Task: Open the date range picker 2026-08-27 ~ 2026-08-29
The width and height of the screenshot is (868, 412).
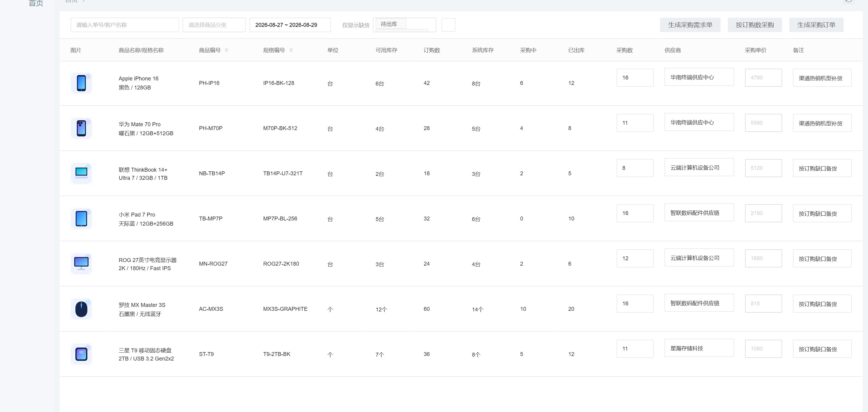Action: 290,25
